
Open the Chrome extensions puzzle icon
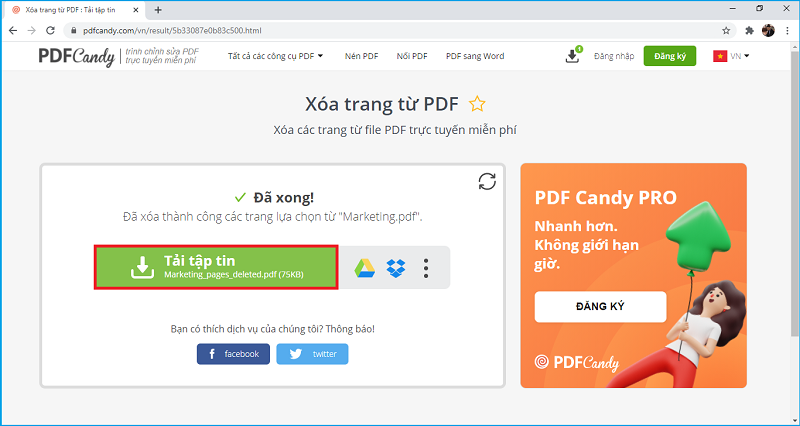click(x=749, y=31)
